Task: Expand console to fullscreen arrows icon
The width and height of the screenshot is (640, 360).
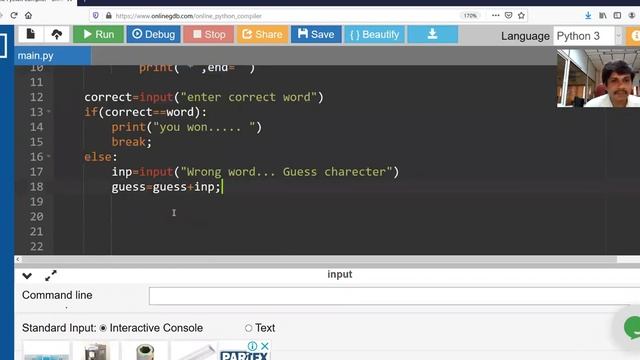Action: [x=51, y=276]
